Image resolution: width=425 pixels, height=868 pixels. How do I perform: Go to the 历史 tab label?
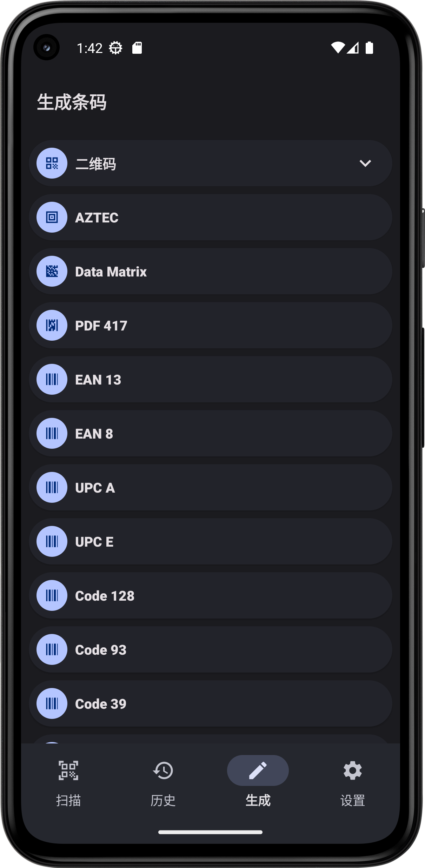point(163,801)
